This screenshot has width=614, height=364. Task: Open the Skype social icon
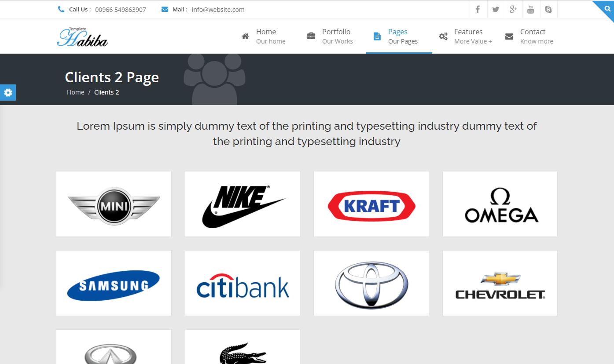(x=548, y=9)
